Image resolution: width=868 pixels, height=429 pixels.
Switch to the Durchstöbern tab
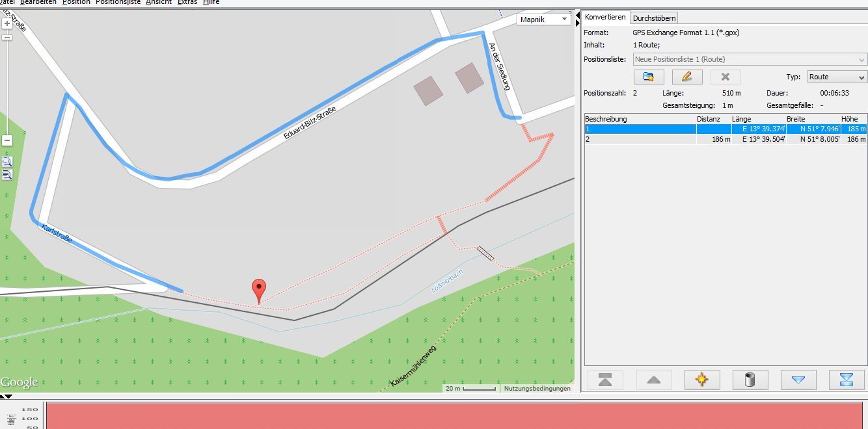point(654,18)
